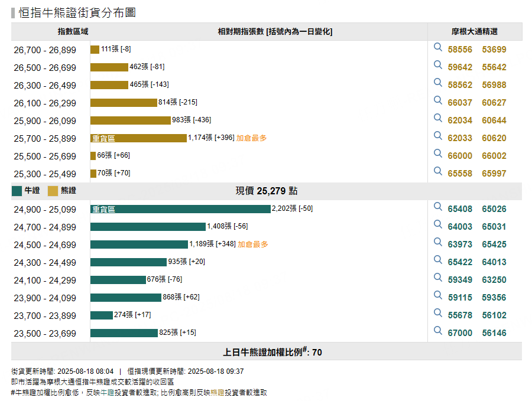Screen dimensions: 532x401
Task: Open bull warrant code 65031
Action: click(x=494, y=226)
